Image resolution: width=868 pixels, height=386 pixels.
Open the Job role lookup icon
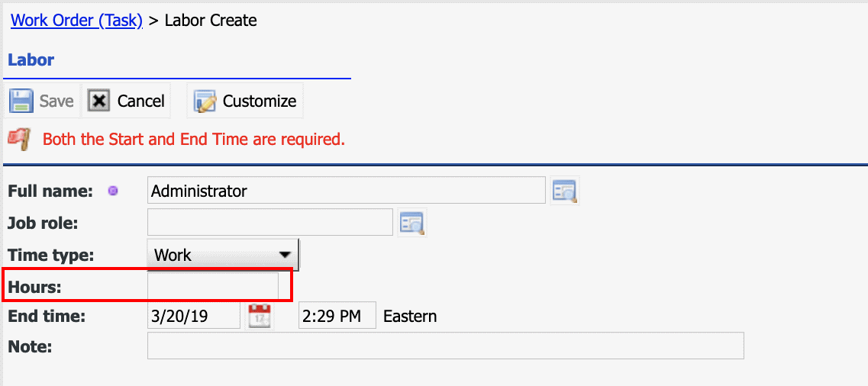(x=411, y=223)
